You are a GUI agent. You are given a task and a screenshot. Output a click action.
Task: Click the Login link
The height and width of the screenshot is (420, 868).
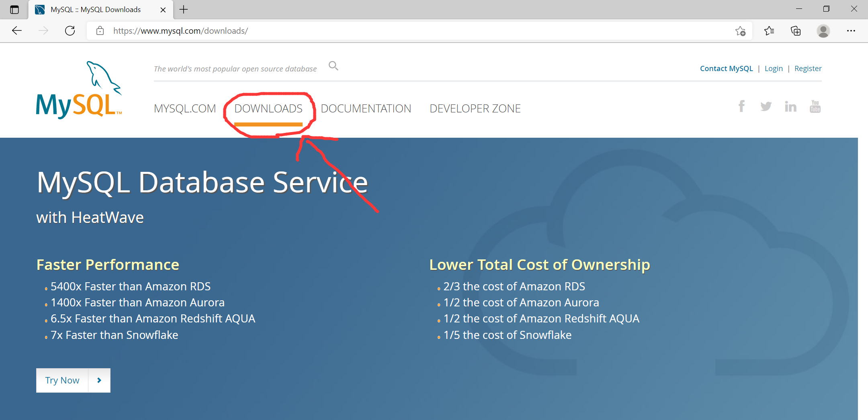click(x=774, y=68)
